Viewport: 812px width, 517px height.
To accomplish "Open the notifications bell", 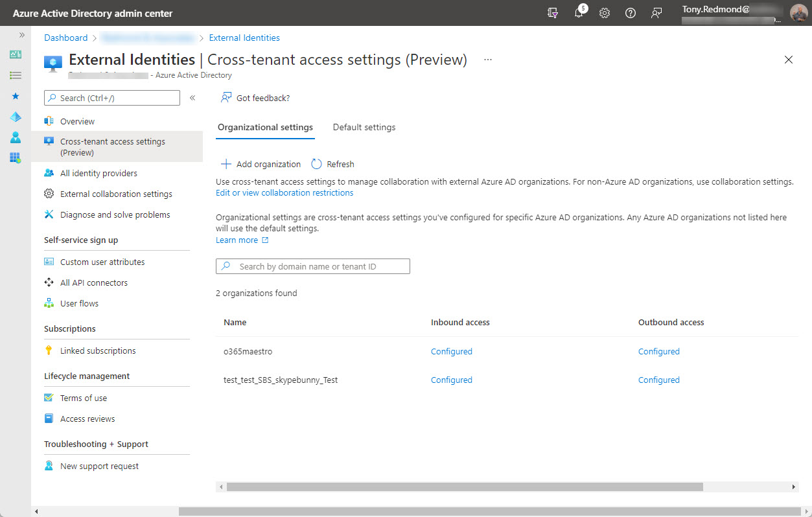I will [x=579, y=13].
